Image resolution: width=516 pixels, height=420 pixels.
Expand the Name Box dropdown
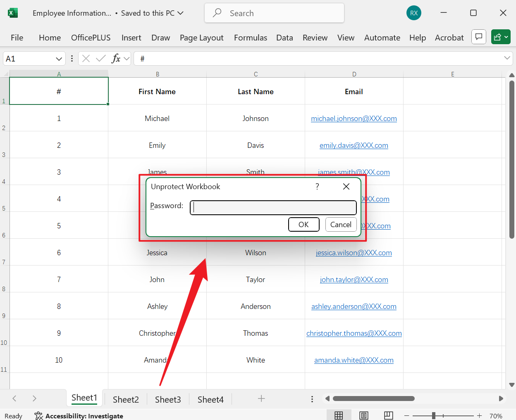coord(58,58)
